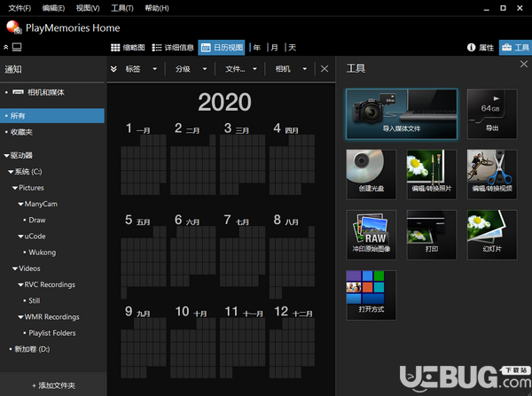Collapse the uCode folder node
This screenshot has height=396, width=532.
pyautogui.click(x=20, y=237)
